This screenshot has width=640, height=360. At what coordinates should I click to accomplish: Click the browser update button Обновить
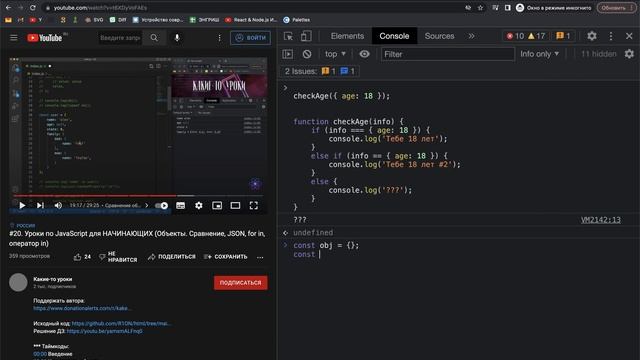click(x=616, y=8)
